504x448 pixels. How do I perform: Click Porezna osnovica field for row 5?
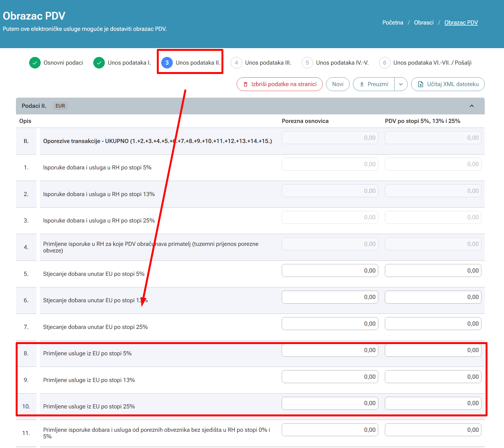[330, 271]
